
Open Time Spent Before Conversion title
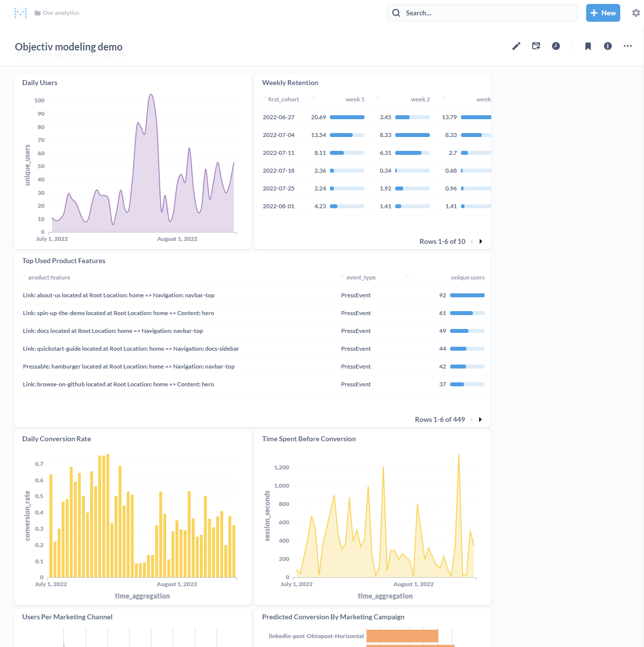(x=309, y=439)
